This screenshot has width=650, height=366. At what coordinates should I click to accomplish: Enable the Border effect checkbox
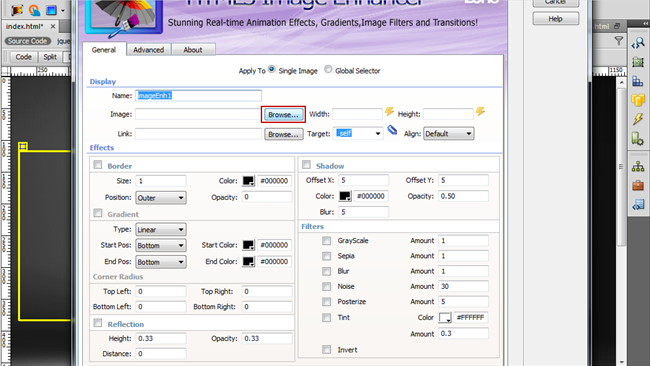point(98,165)
